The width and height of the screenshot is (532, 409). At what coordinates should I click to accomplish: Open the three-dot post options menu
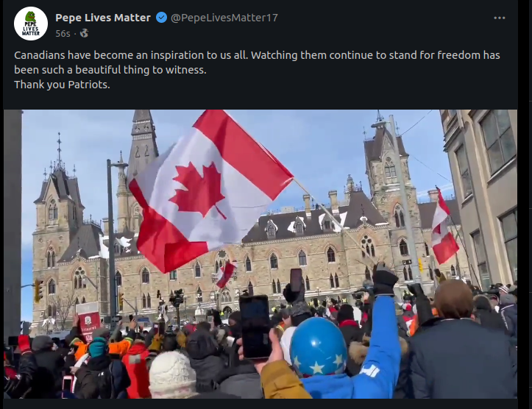click(x=500, y=18)
